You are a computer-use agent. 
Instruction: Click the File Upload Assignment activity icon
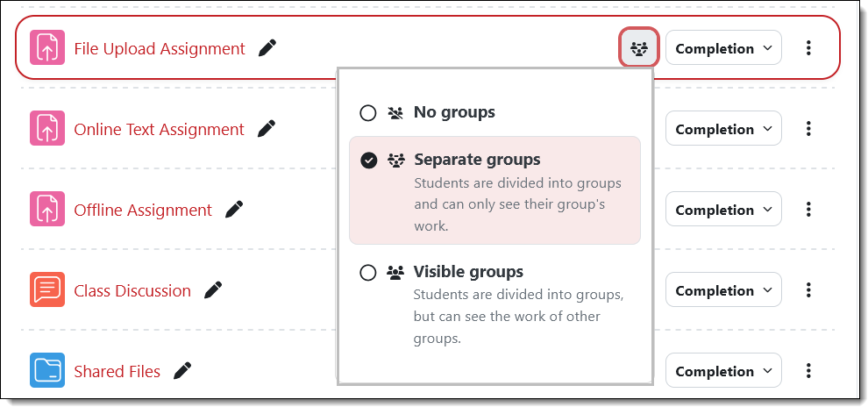(47, 49)
